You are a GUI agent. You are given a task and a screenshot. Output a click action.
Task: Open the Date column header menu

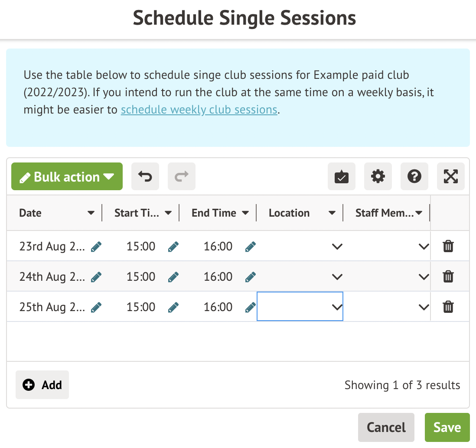click(x=91, y=213)
